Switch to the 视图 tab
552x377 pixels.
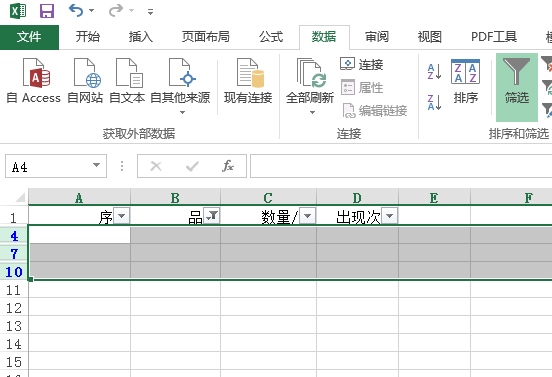429,37
